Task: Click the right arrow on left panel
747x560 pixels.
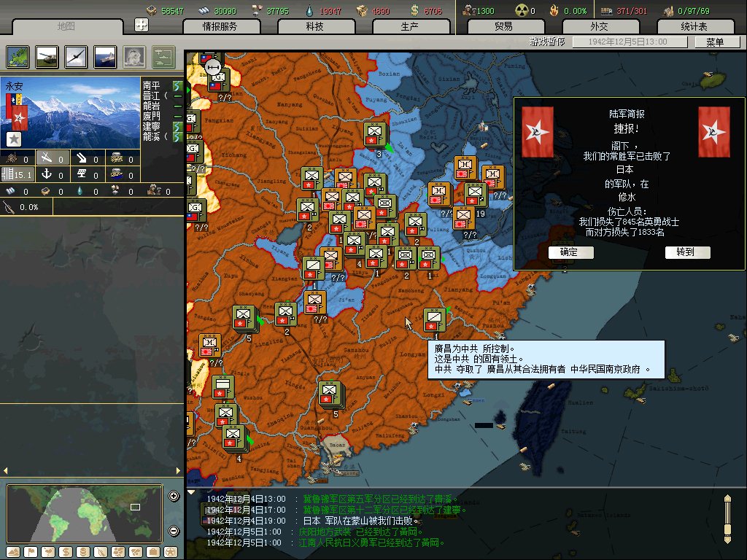Action: pos(178,470)
